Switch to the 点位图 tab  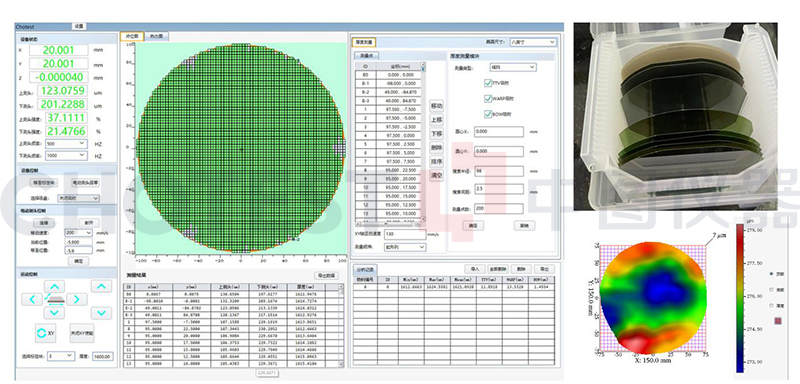tap(132, 37)
